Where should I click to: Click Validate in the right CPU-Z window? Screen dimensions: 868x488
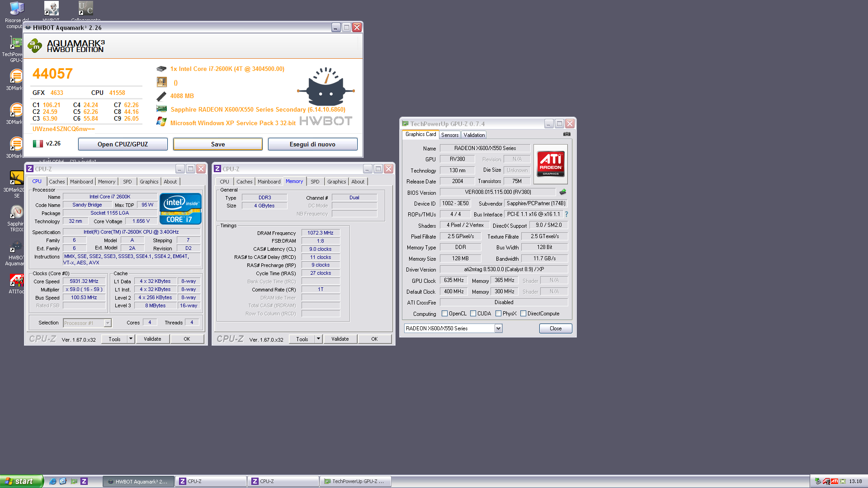(x=340, y=339)
